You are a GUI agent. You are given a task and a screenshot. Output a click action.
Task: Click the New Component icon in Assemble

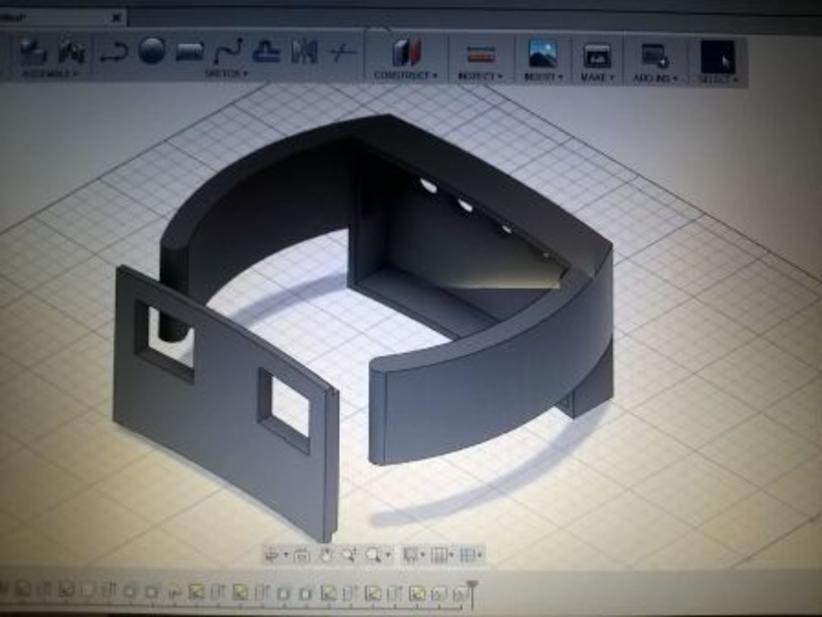pos(34,50)
